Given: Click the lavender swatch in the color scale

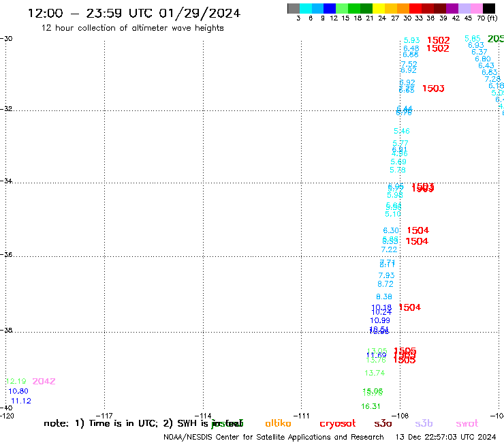Looking at the screenshot, I should click(464, 8).
